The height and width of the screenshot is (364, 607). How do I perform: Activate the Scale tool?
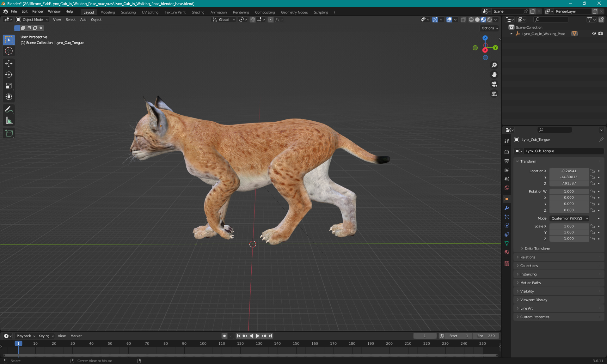click(9, 86)
